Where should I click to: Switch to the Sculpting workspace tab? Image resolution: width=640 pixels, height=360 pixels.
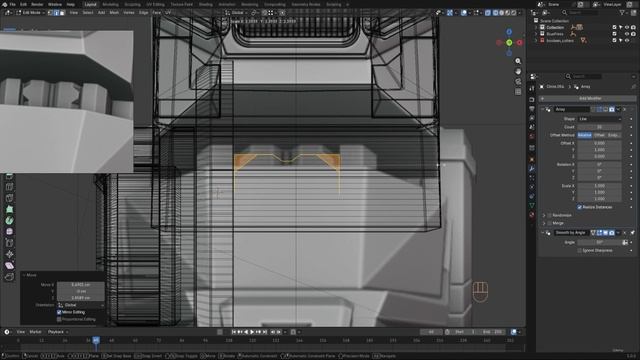132,4
